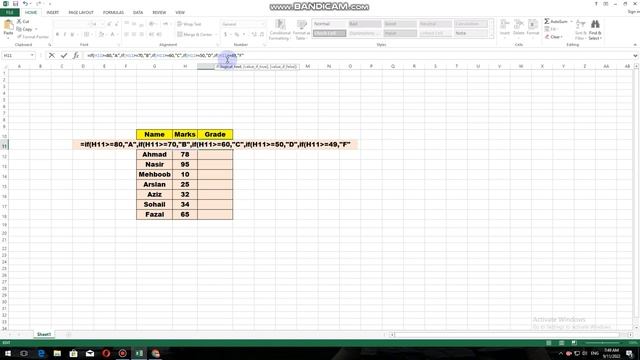Switch to the INSERT ribbon tab
The width and height of the screenshot is (640, 360).
click(x=53, y=12)
